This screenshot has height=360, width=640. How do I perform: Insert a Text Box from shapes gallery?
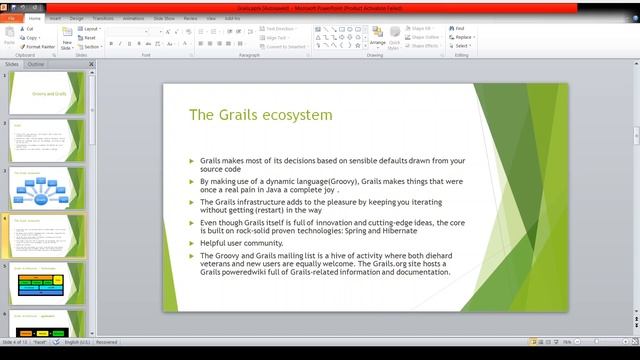(x=318, y=29)
